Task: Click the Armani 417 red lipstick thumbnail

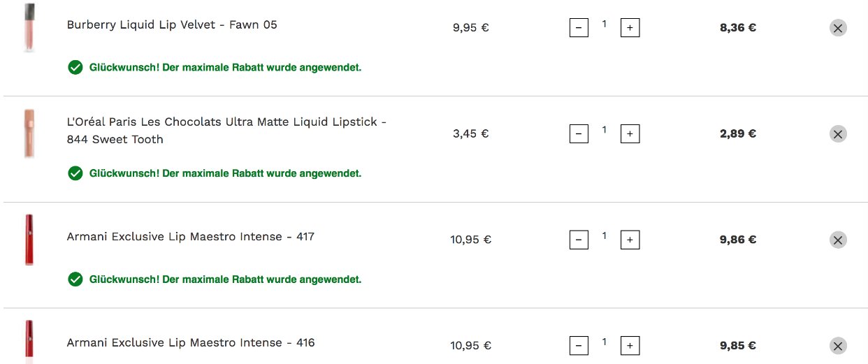Action: pyautogui.click(x=29, y=240)
